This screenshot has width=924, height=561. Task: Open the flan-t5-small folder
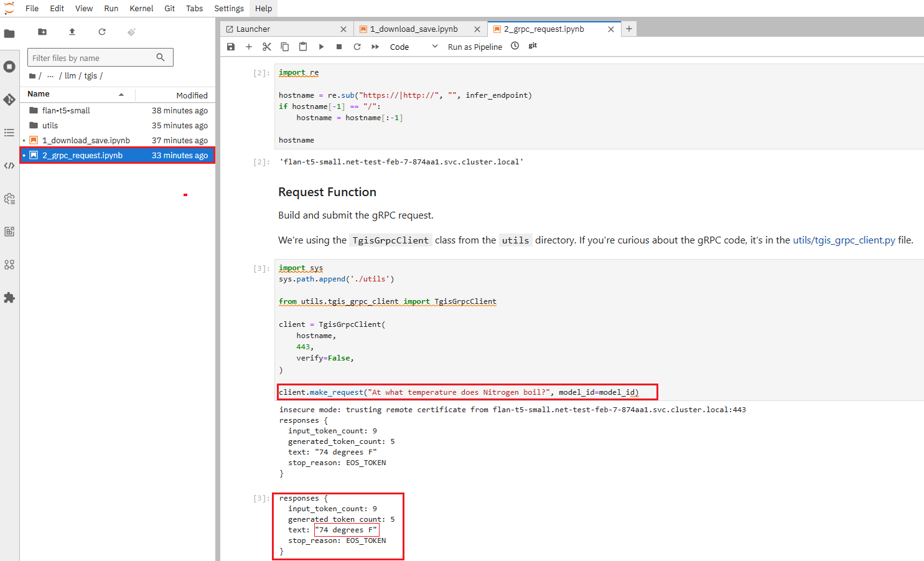point(66,110)
